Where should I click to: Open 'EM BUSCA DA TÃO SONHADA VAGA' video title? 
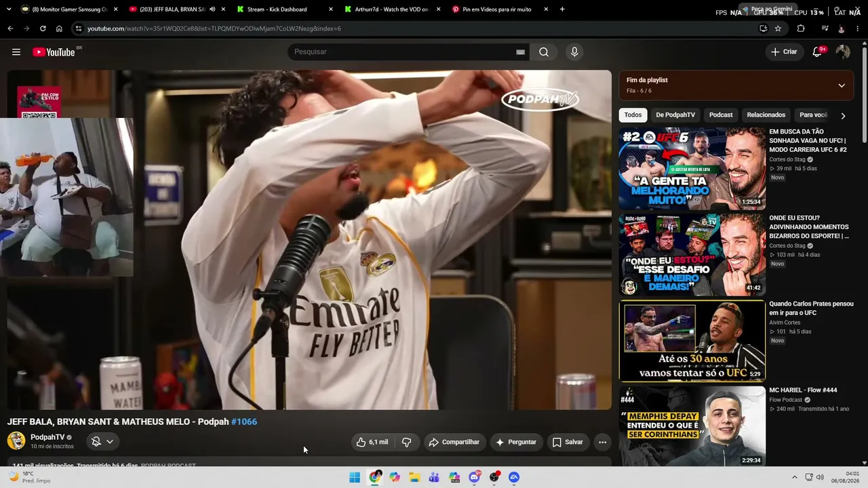click(x=808, y=140)
